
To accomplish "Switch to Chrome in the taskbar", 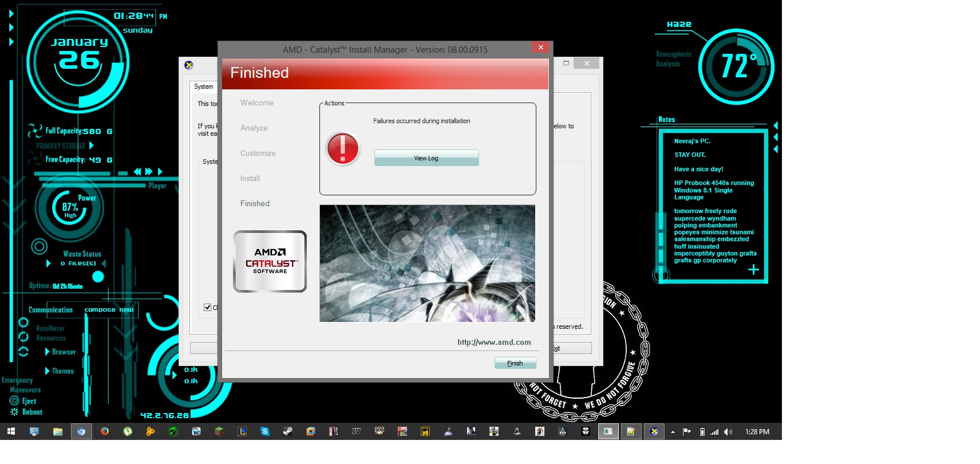I will (x=81, y=431).
